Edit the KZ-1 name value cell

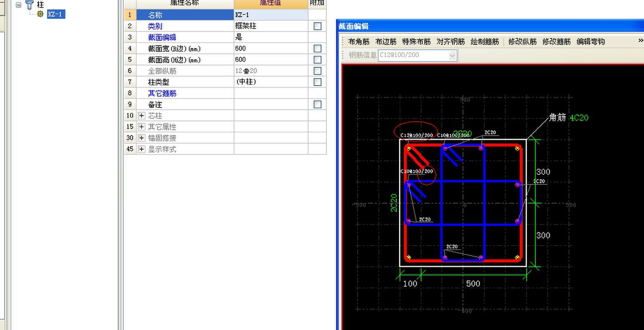click(271, 15)
